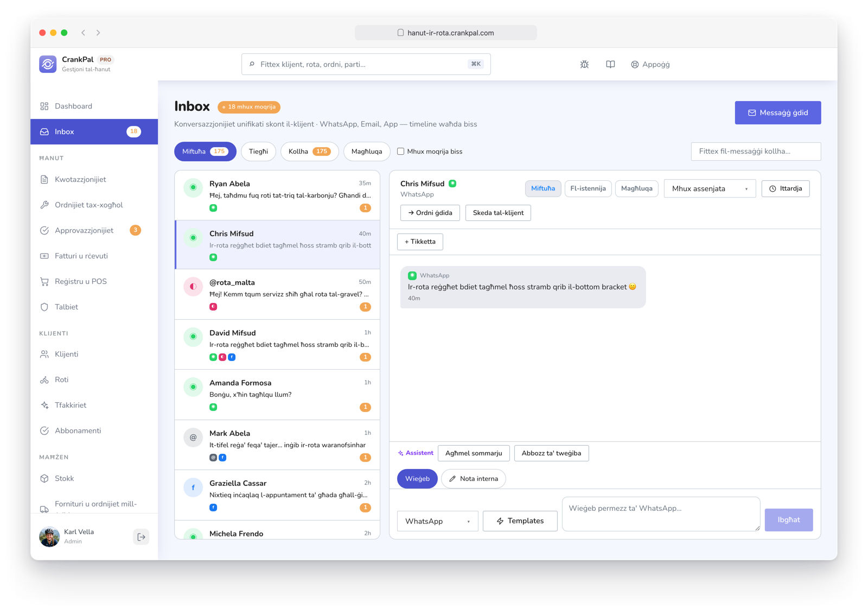Set conversation status to Magħluqa
Viewport: 868px width, 614px height.
coord(636,188)
